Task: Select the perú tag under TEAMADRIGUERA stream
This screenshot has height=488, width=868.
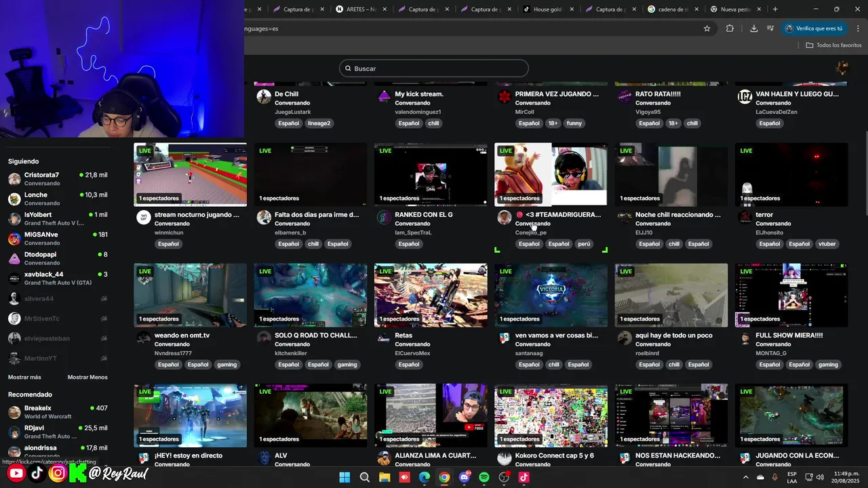Action: tap(584, 244)
